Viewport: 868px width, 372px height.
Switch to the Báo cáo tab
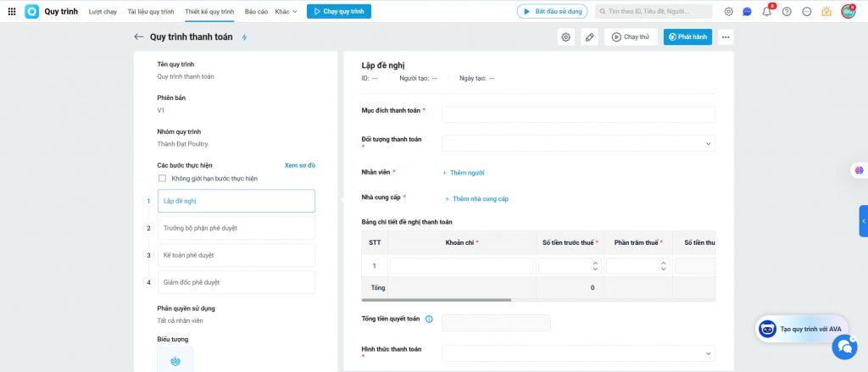(256, 12)
